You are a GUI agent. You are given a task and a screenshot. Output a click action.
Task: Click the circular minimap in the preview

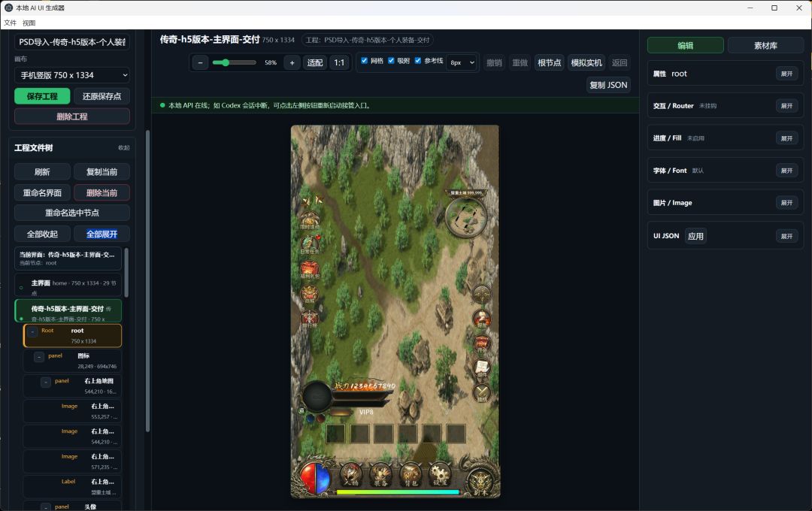[465, 216]
